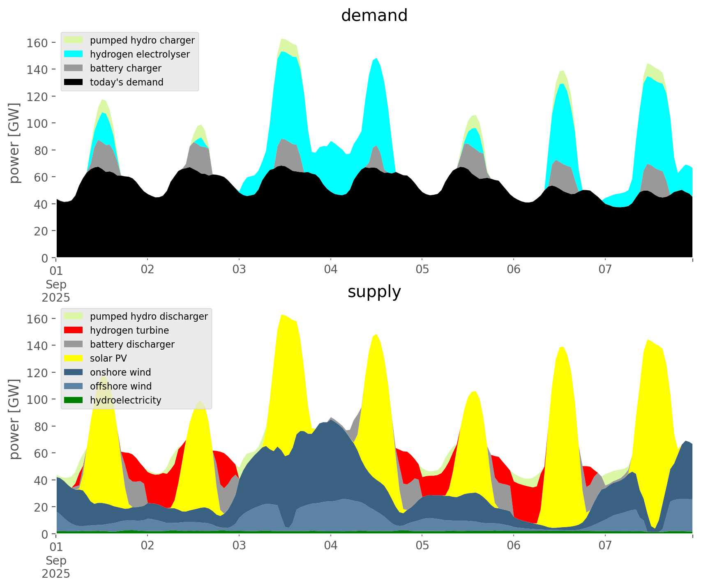Click the supply chart's power [GW] axis label
The width and height of the screenshot is (701, 588).
tap(14, 419)
